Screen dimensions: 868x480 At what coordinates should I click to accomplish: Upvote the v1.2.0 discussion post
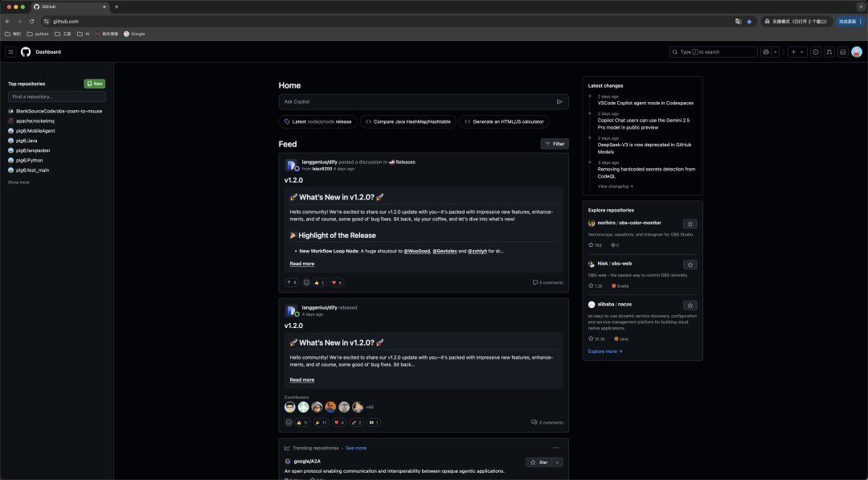[x=291, y=283]
